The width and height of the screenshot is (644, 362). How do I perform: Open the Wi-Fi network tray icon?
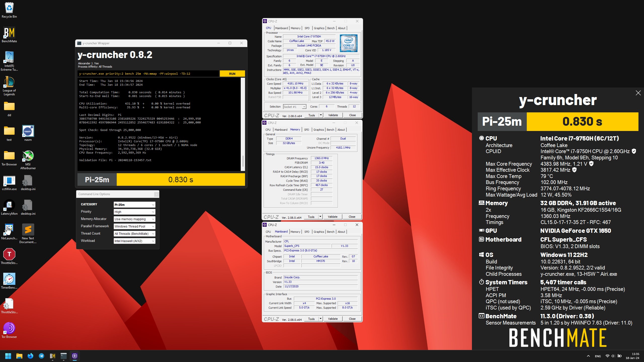607,356
